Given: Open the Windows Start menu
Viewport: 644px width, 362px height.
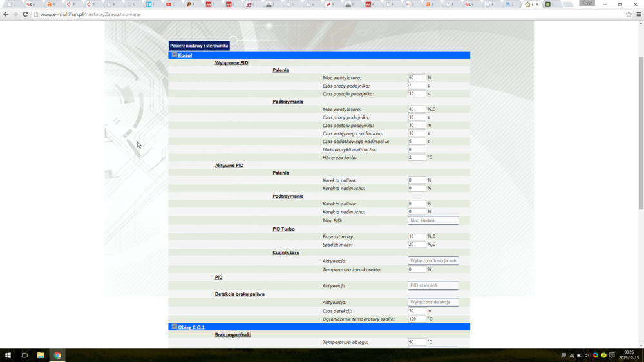Looking at the screenshot, I should pyautogui.click(x=8, y=356).
